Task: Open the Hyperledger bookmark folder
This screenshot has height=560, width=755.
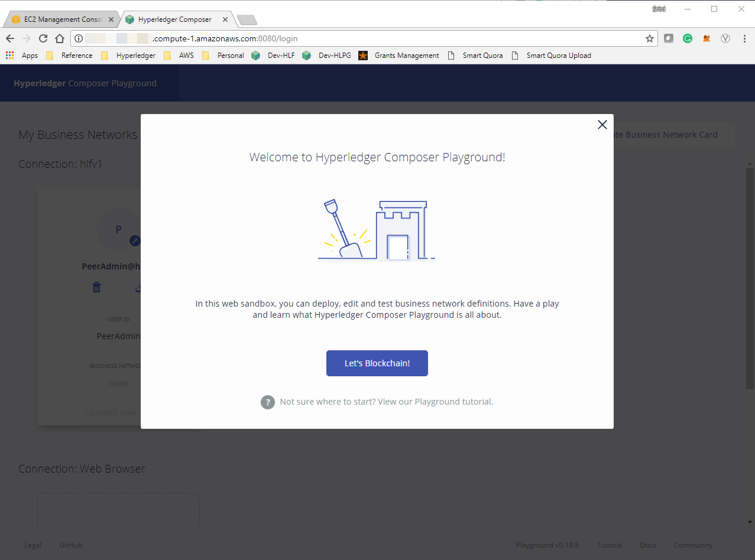Action: (128, 56)
